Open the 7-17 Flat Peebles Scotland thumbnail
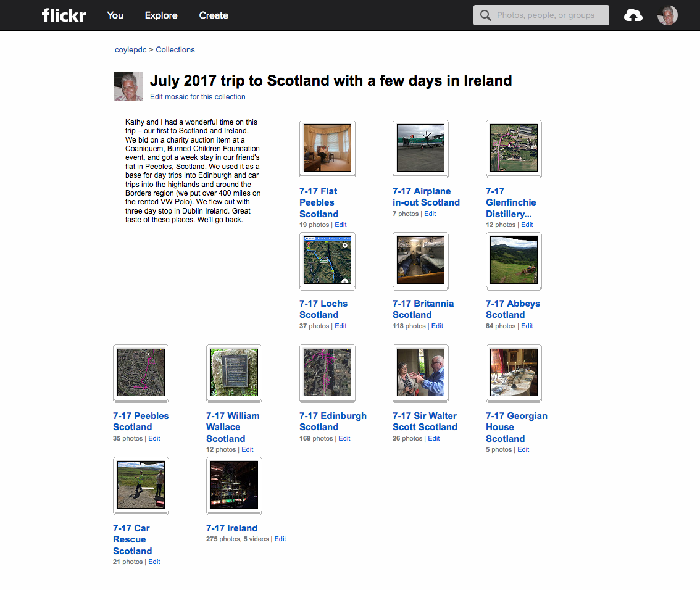700x590 pixels. coord(327,148)
